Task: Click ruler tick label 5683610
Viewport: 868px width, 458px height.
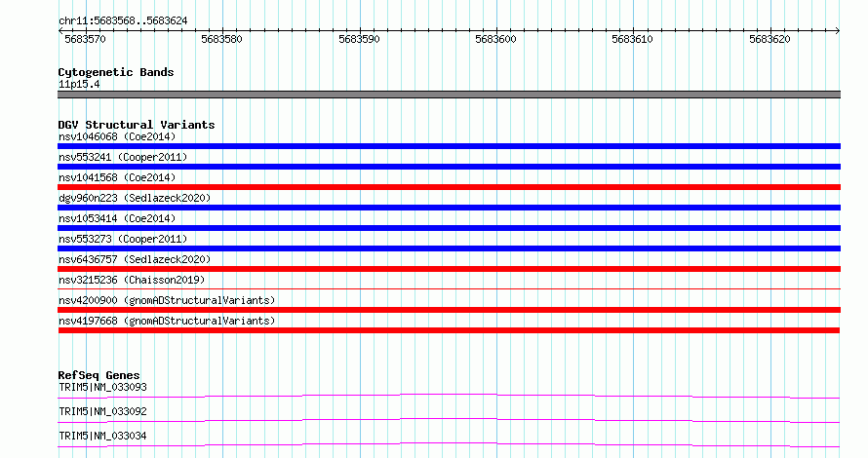Action: pos(633,39)
